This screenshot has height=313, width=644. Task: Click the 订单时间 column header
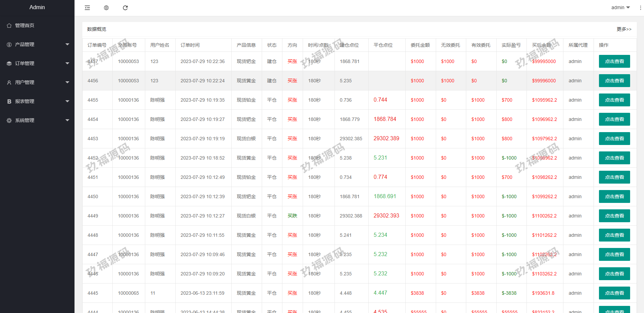click(190, 45)
